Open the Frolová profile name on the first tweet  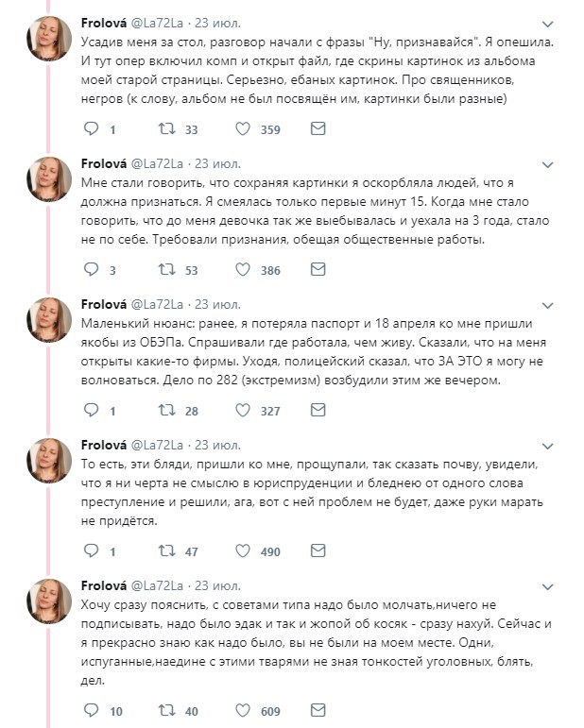pos(104,23)
